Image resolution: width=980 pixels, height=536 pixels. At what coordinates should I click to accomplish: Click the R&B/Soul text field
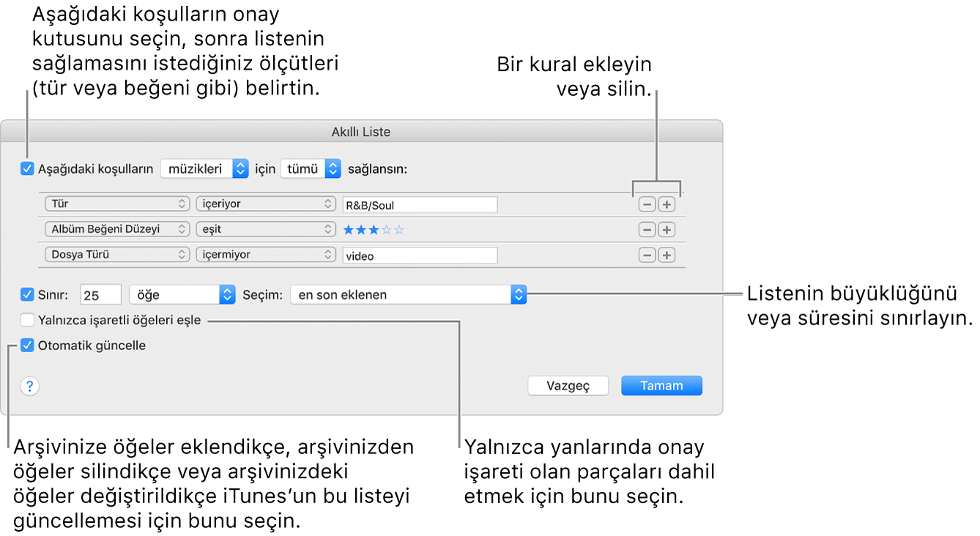pyautogui.click(x=420, y=206)
